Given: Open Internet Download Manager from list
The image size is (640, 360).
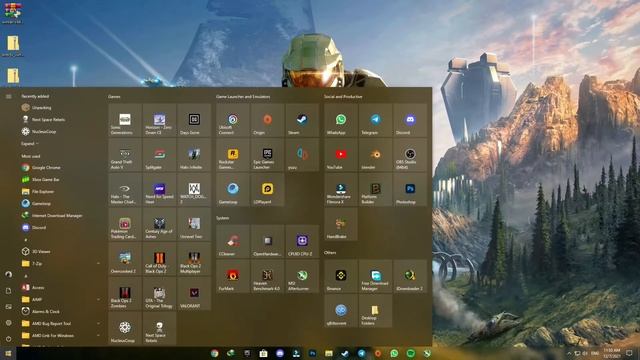Looking at the screenshot, I should click(x=61, y=216).
